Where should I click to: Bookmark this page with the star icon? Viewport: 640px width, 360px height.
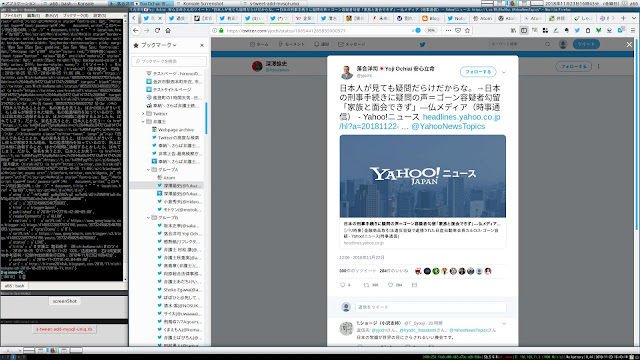tap(467, 31)
